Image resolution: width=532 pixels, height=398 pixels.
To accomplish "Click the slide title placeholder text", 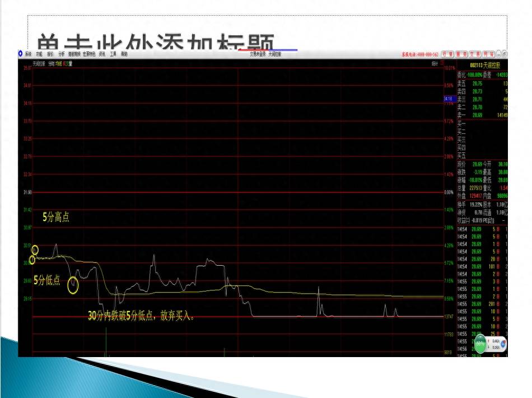I will [155, 41].
